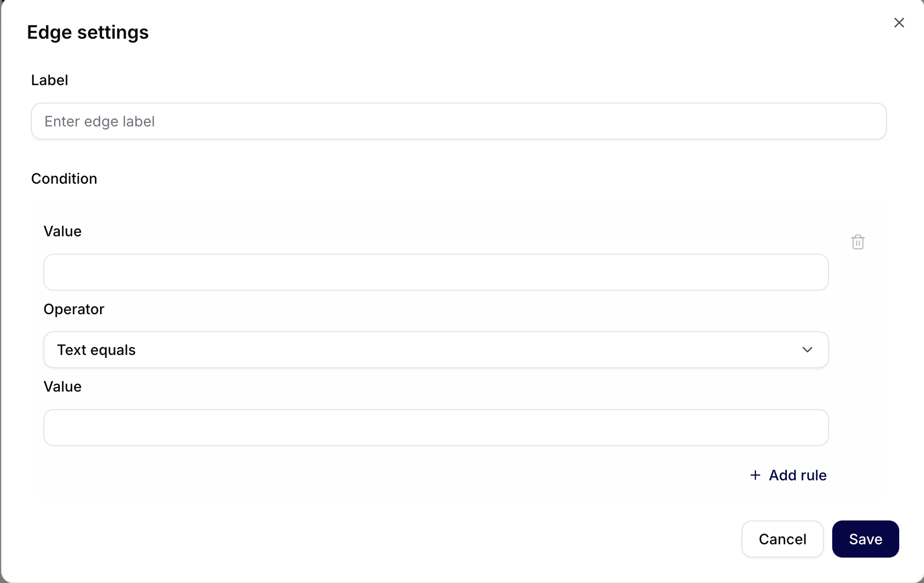
Task: Click the Label field caption
Action: point(49,80)
